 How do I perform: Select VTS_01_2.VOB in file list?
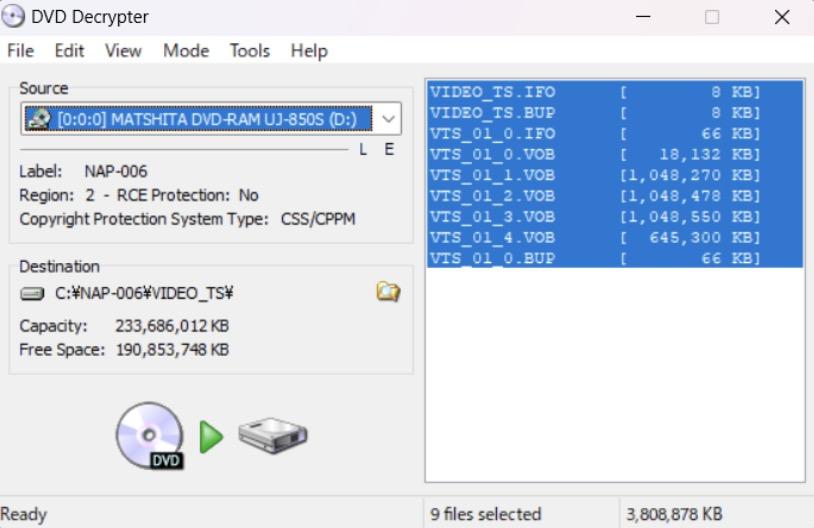(x=615, y=196)
